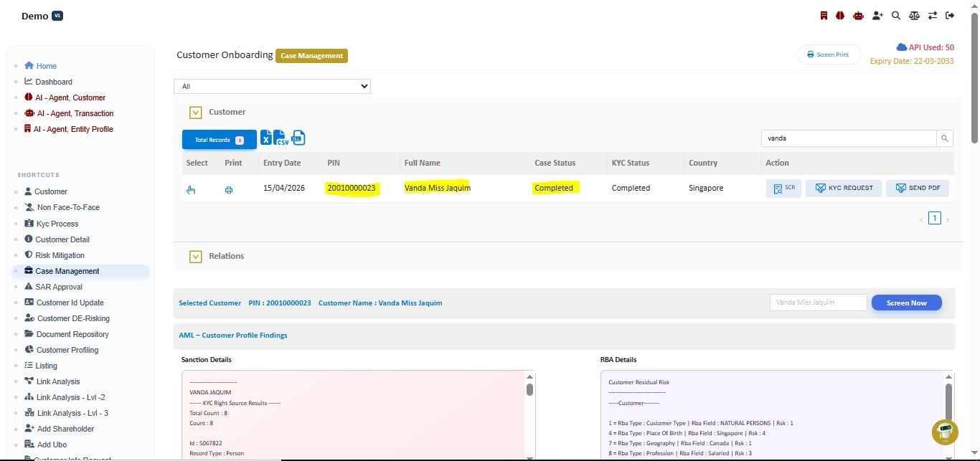980x461 pixels.
Task: Download records using the CSV icon
Action: pos(281,138)
